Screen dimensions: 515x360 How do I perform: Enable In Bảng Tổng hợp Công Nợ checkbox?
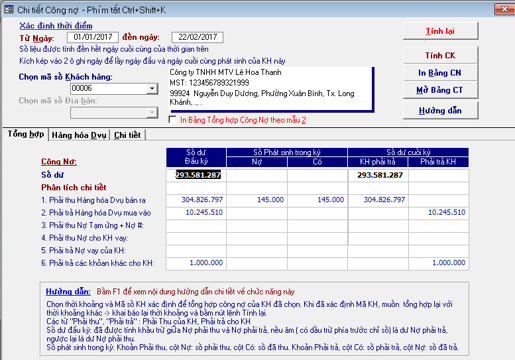point(172,119)
